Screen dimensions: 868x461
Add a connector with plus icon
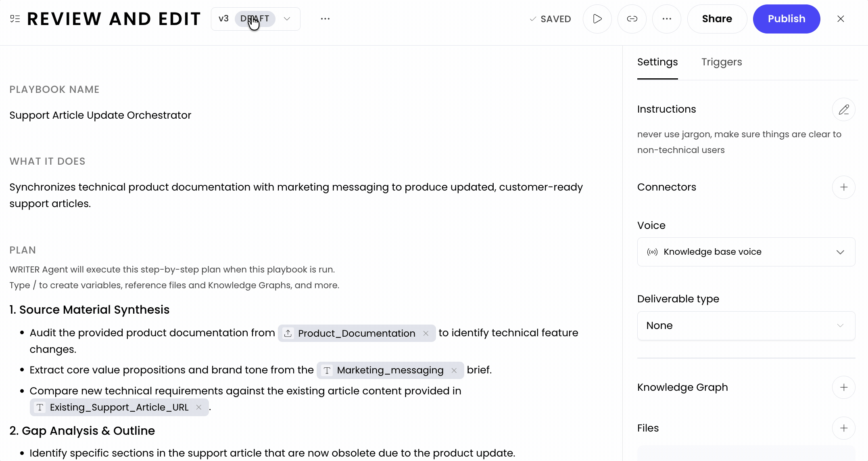843,187
